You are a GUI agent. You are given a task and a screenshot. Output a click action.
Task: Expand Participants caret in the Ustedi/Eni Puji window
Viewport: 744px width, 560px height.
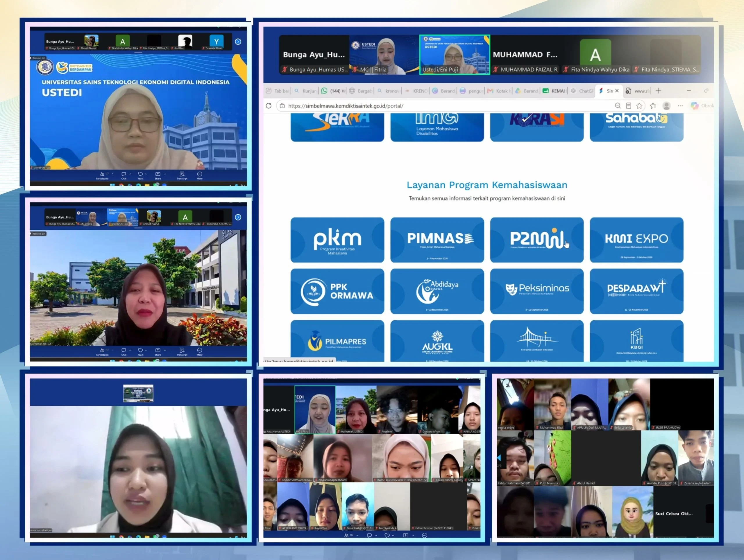[112, 174]
